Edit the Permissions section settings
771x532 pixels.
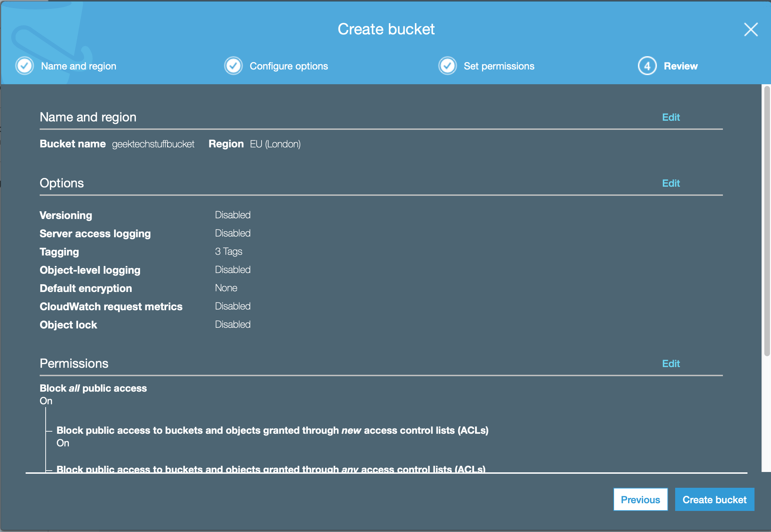tap(671, 364)
